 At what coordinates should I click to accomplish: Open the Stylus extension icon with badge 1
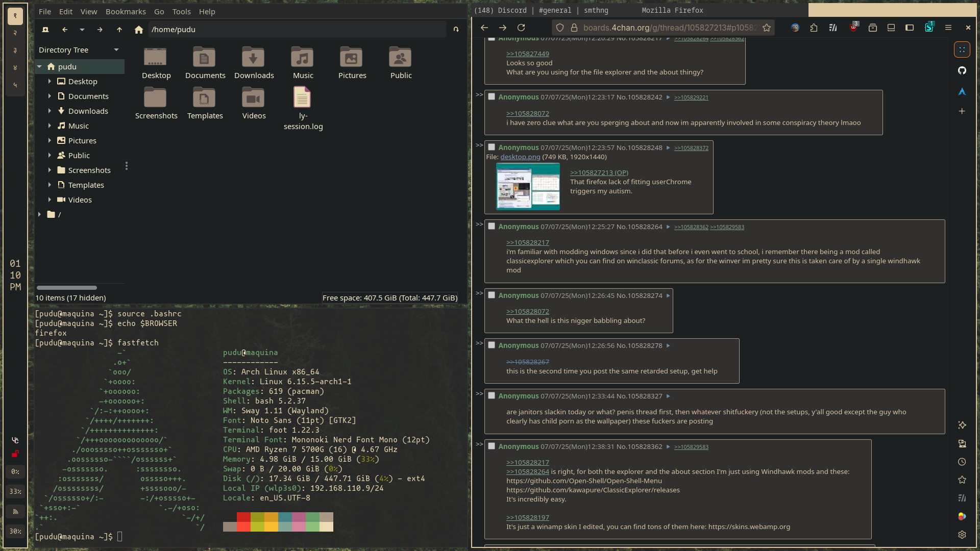(929, 28)
